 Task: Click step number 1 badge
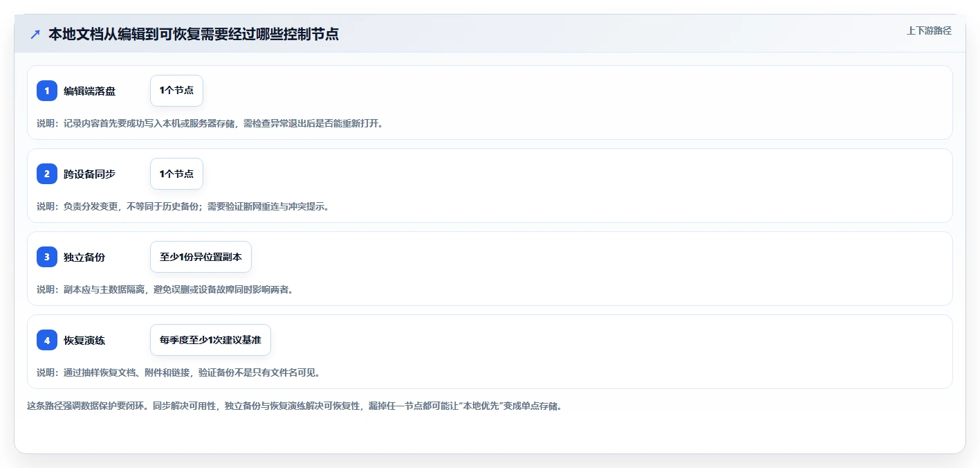click(x=47, y=91)
